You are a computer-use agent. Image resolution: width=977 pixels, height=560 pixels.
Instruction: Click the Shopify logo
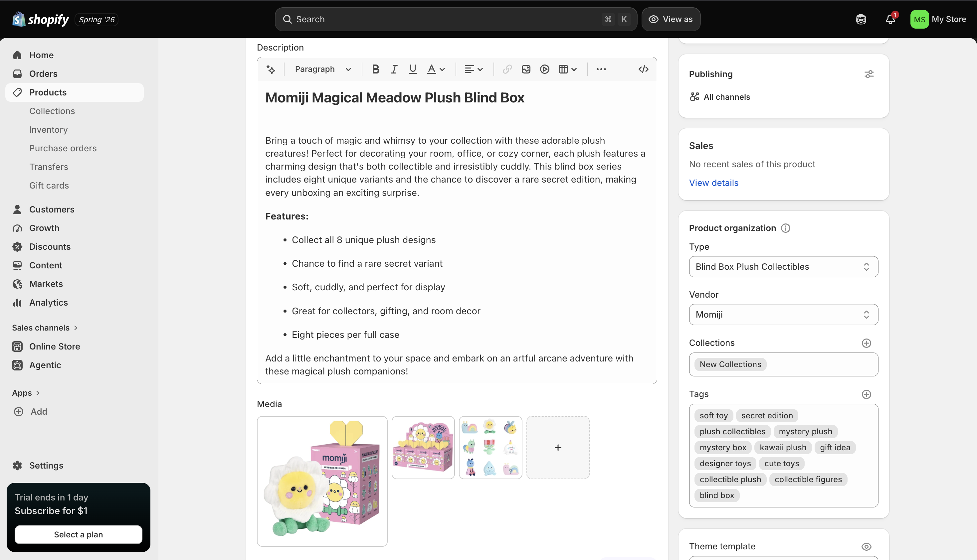coord(40,19)
